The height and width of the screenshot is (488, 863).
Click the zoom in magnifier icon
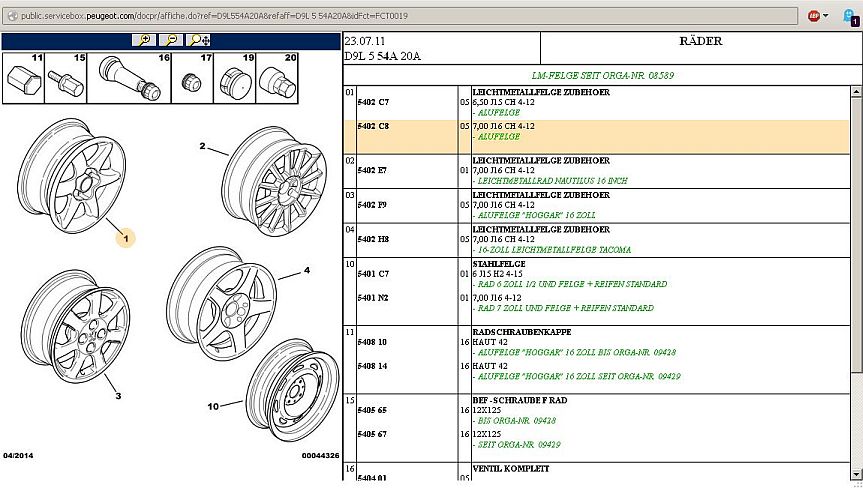point(146,40)
